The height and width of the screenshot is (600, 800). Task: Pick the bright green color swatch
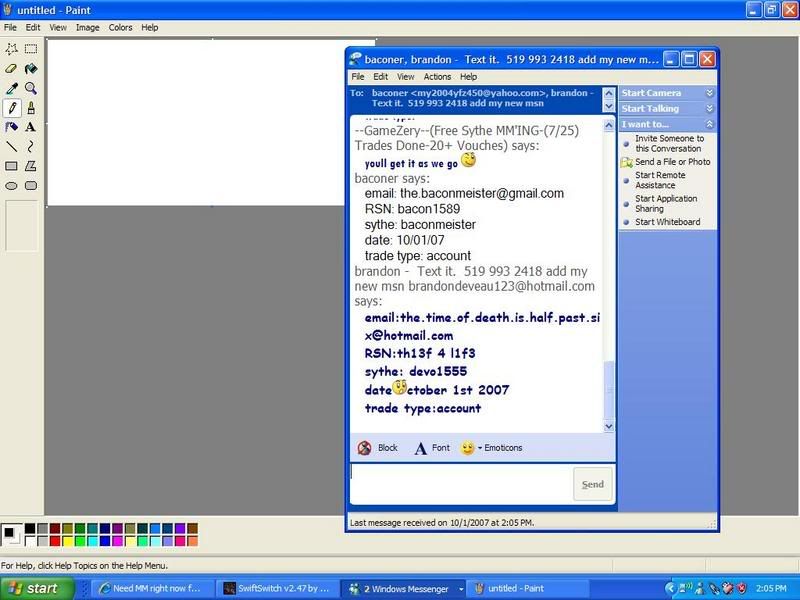click(x=80, y=540)
